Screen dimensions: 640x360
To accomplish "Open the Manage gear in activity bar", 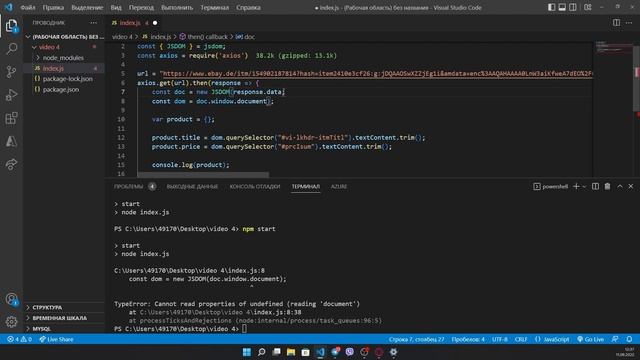I will (x=11, y=322).
